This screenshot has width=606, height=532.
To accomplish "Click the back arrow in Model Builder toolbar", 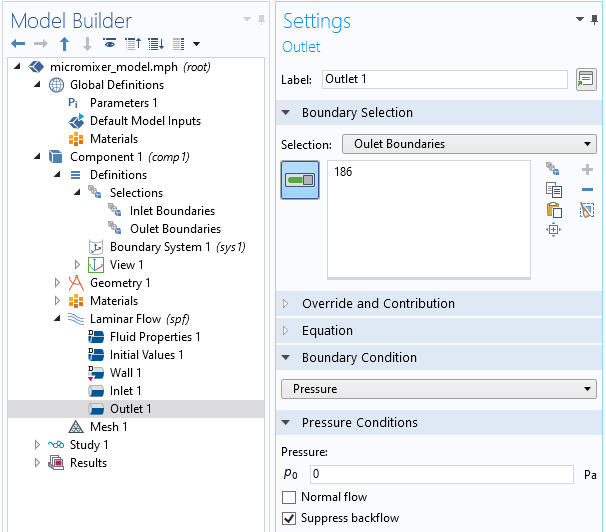I will [x=18, y=44].
